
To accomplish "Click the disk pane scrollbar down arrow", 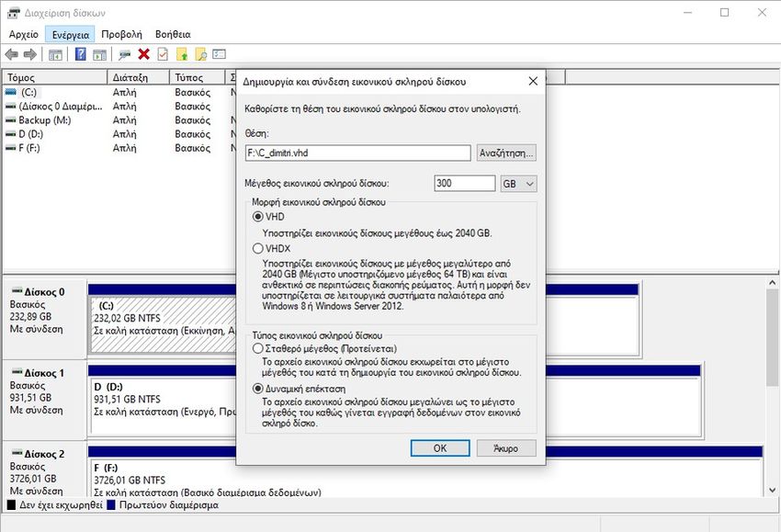I will click(772, 490).
